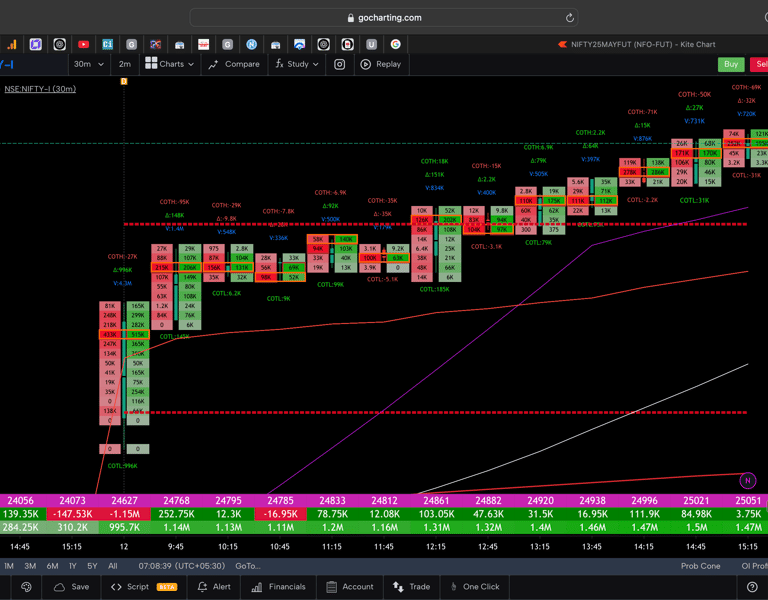Click the GoTo... date link
This screenshot has width=768, height=600.
click(248, 566)
